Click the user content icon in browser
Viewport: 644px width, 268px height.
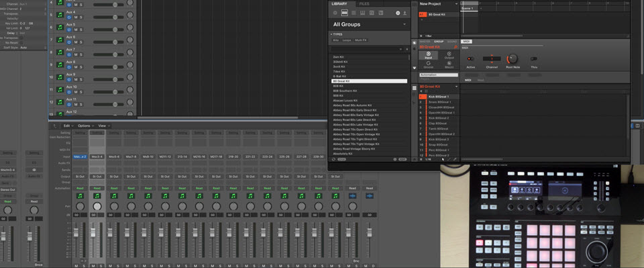tap(405, 13)
